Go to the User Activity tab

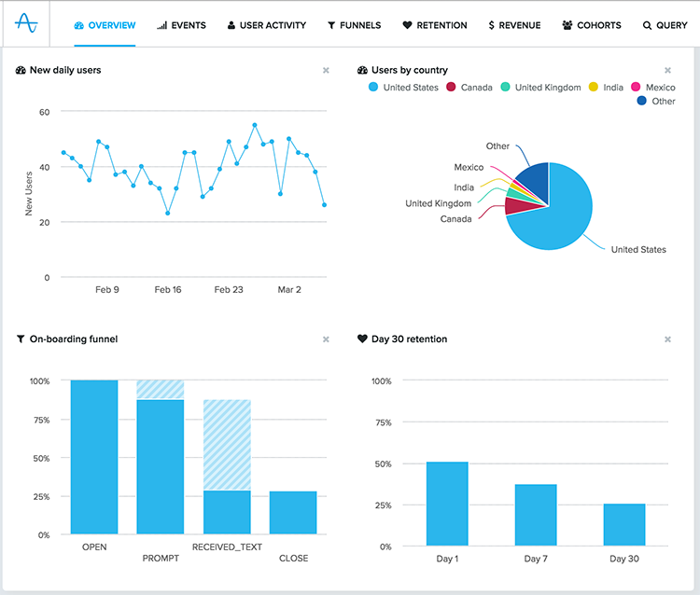(x=266, y=25)
